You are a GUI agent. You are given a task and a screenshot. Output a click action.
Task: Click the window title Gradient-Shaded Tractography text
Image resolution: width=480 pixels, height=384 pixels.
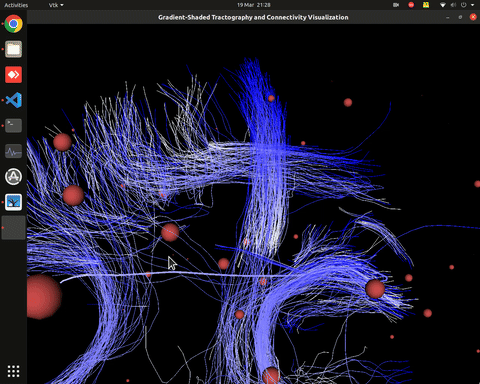coord(253,17)
